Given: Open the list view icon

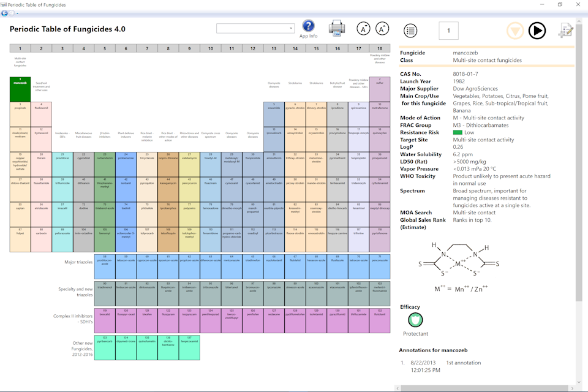Looking at the screenshot, I should [x=410, y=31].
